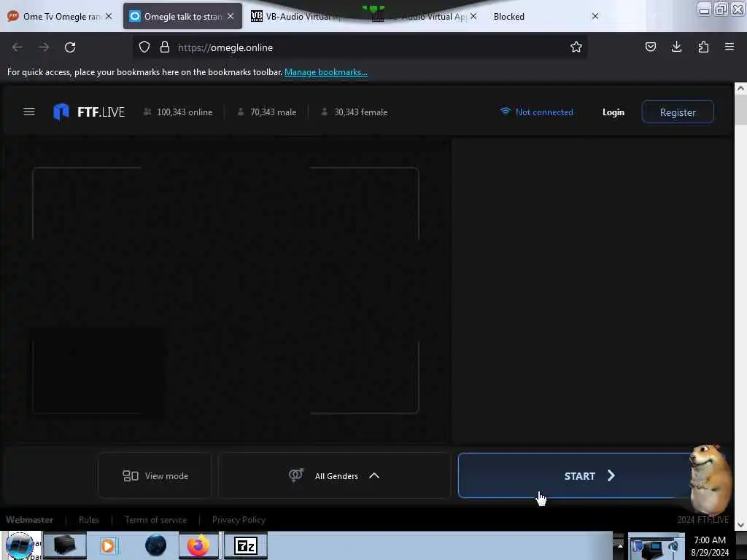Open the Windows Start menu

(19, 545)
